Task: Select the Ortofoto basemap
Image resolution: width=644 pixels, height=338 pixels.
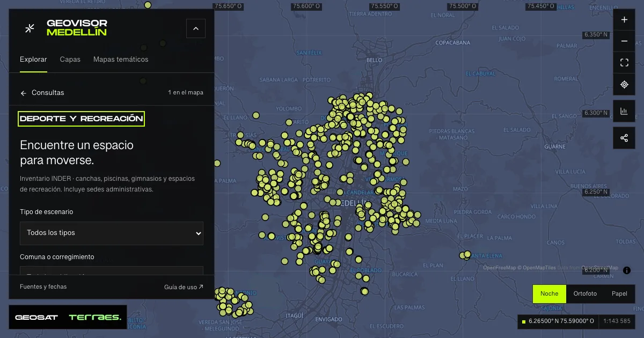Action: [x=585, y=294]
